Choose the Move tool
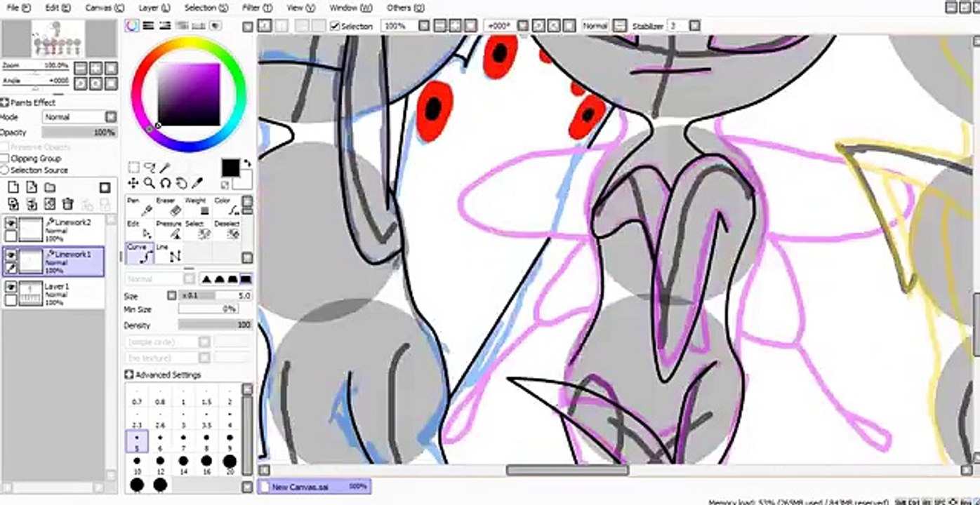The height and width of the screenshot is (505, 980). [x=133, y=183]
